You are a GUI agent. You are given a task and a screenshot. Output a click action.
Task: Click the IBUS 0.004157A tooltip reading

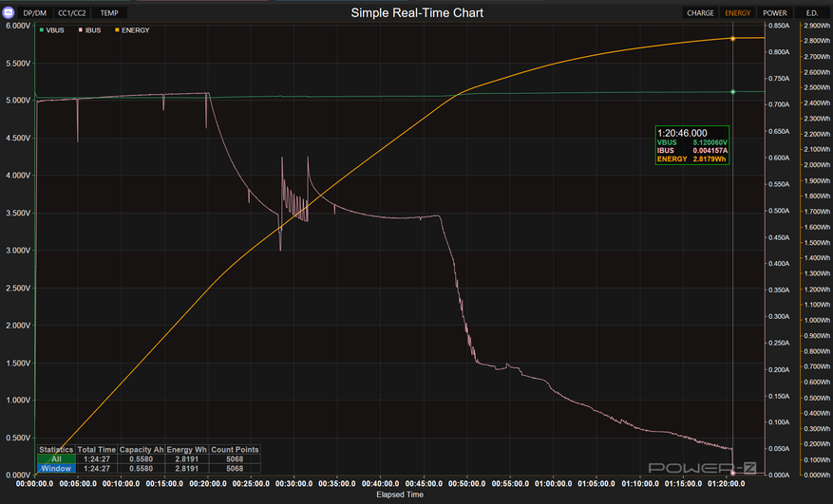692,151
